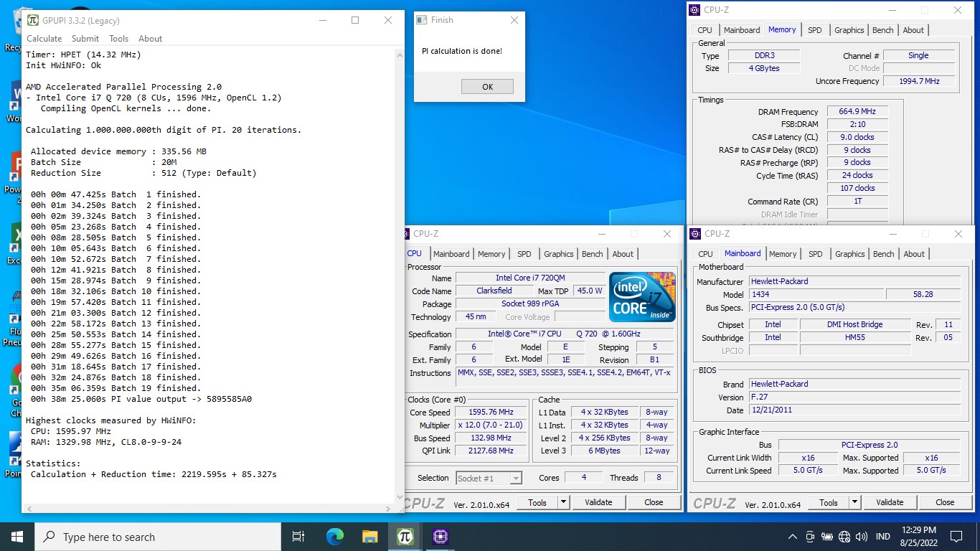Click OK in the Finish dialog

(487, 87)
